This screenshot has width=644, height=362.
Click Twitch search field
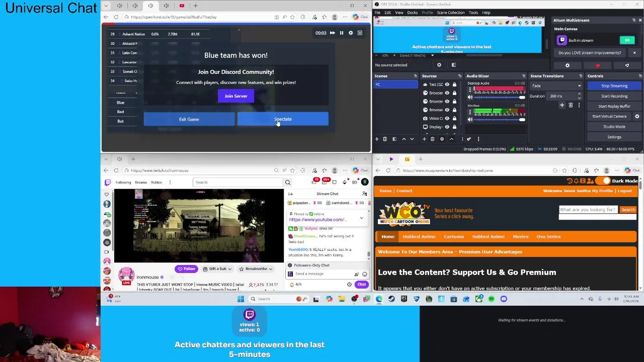click(238, 183)
